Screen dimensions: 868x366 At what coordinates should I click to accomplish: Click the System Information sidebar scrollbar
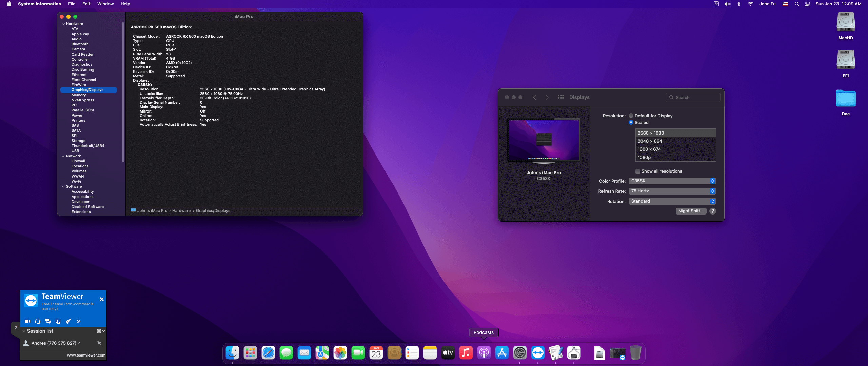pos(123,92)
